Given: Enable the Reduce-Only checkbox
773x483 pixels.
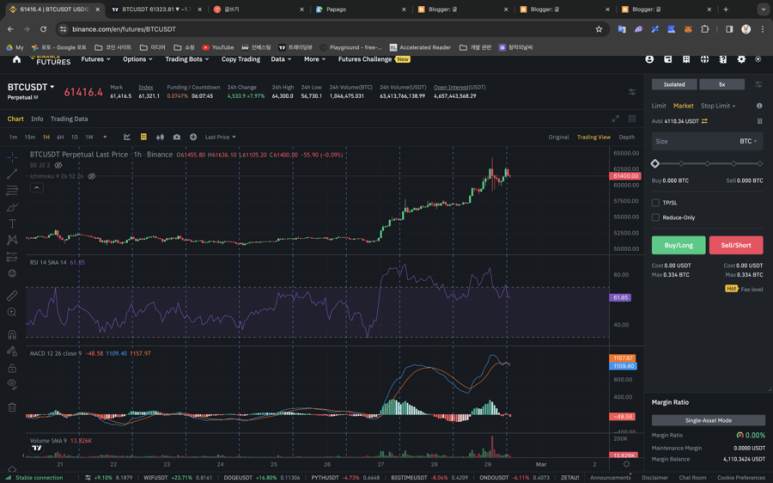Looking at the screenshot, I should [x=655, y=217].
